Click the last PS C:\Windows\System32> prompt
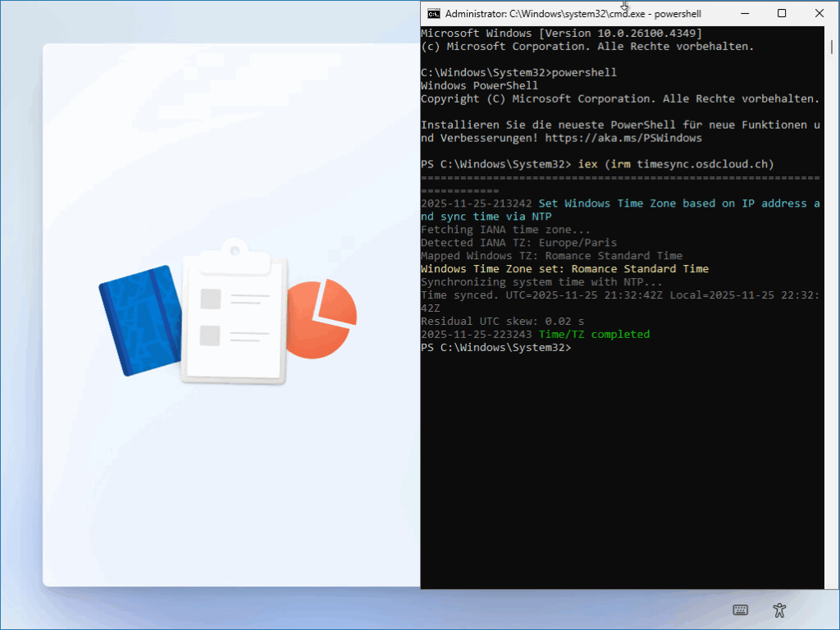The height and width of the screenshot is (630, 840). point(495,348)
